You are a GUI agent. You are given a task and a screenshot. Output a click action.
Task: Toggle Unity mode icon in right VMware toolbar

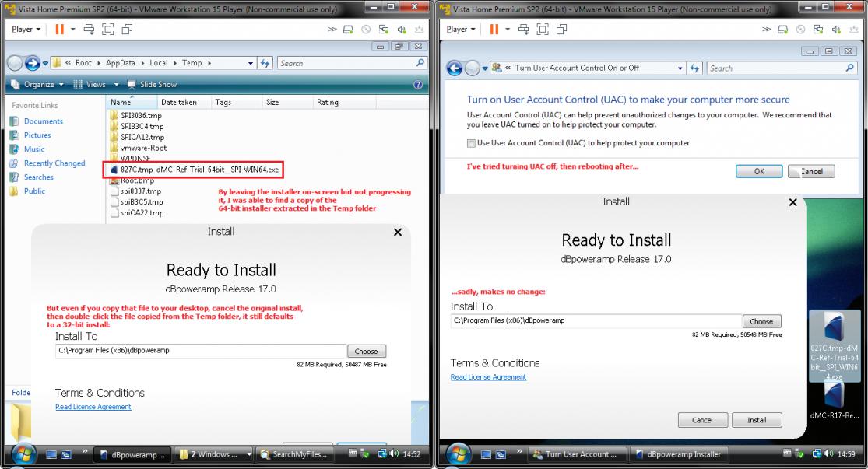click(x=561, y=30)
